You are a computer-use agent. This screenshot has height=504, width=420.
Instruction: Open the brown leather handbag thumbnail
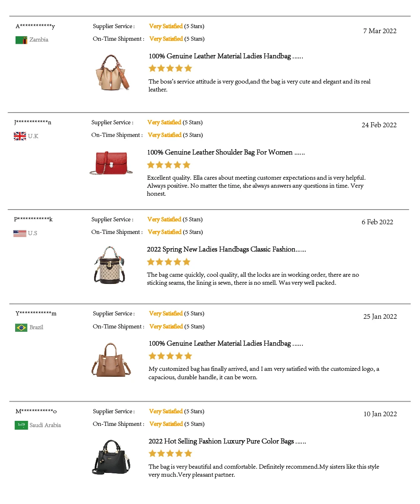tap(111, 360)
